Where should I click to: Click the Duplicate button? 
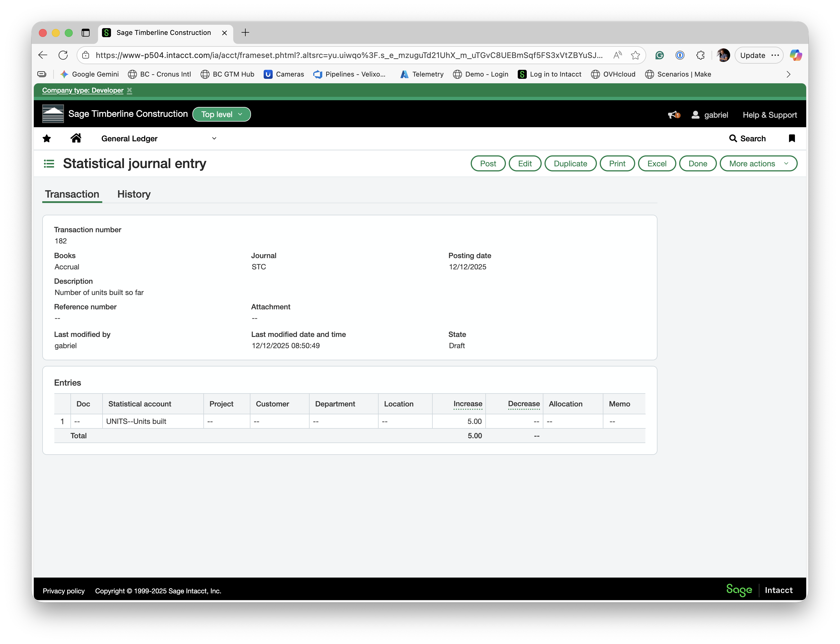click(x=570, y=164)
